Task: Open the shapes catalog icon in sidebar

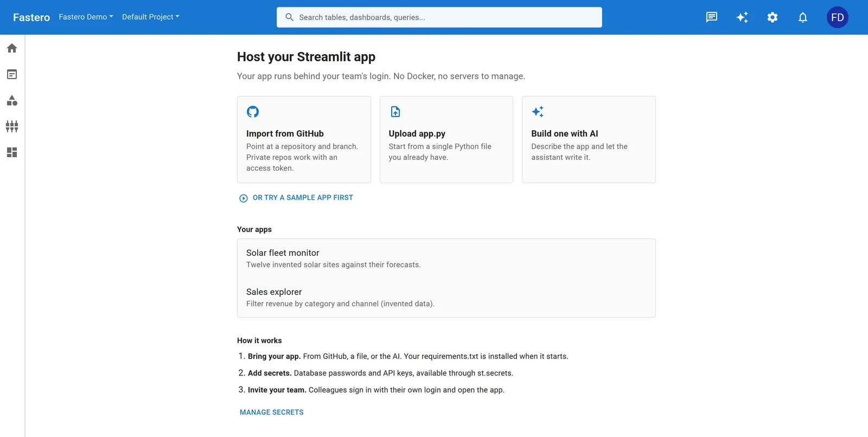Action: 12,100
